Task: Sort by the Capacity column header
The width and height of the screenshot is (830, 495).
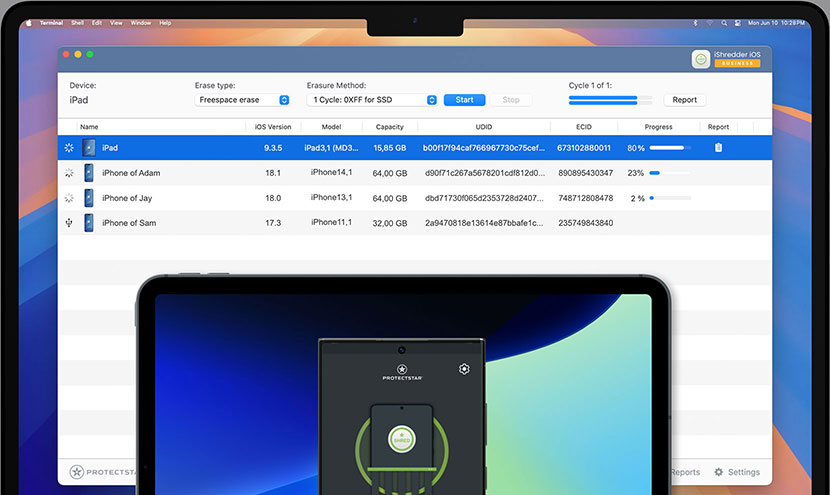Action: pos(389,127)
